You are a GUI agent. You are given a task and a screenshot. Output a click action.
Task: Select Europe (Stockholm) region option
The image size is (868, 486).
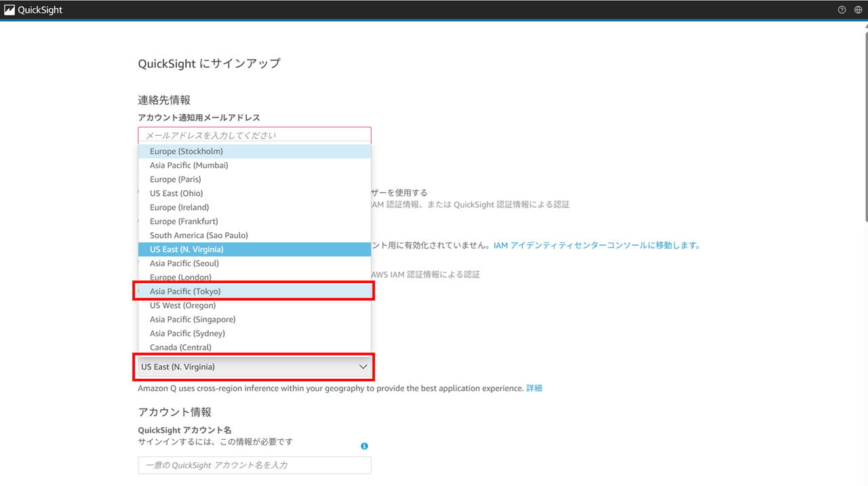pyautogui.click(x=254, y=151)
